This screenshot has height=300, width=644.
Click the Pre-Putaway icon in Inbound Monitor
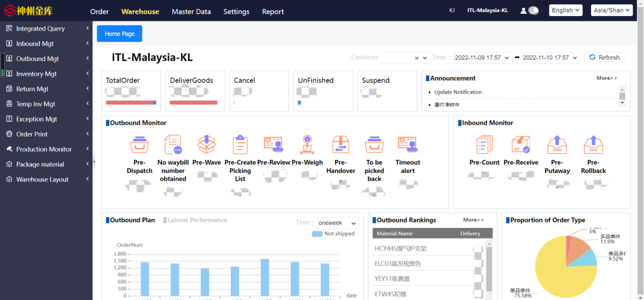tap(556, 145)
